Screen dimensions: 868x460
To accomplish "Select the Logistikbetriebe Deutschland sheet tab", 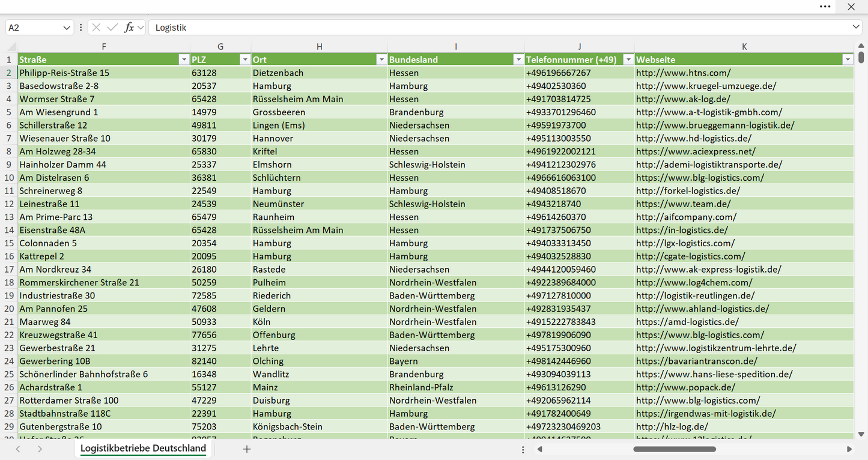I will [x=143, y=449].
